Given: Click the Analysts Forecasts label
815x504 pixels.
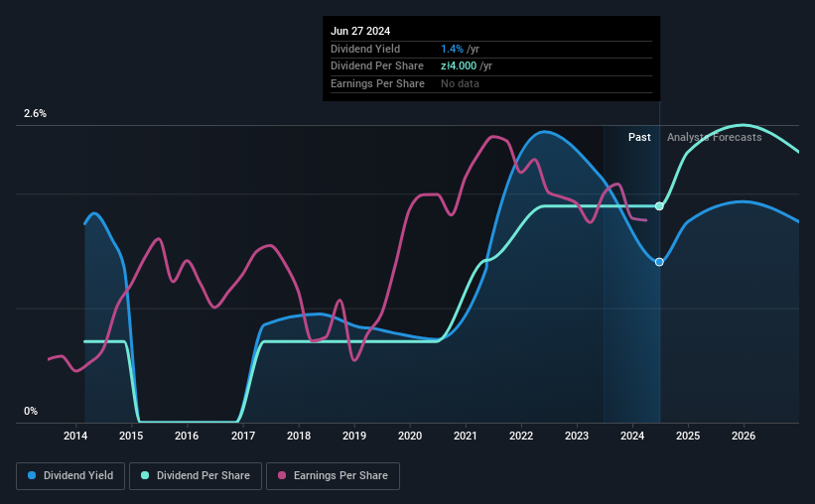Looking at the screenshot, I should (x=714, y=137).
